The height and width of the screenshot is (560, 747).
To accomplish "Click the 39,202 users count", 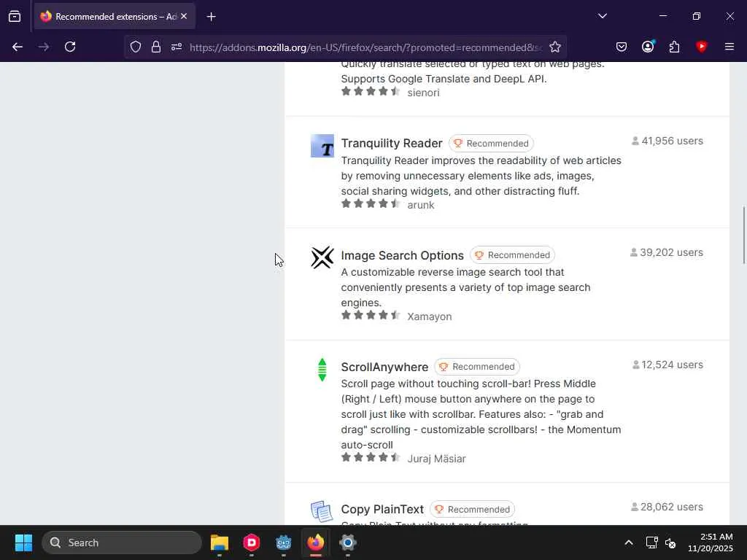I will point(667,252).
